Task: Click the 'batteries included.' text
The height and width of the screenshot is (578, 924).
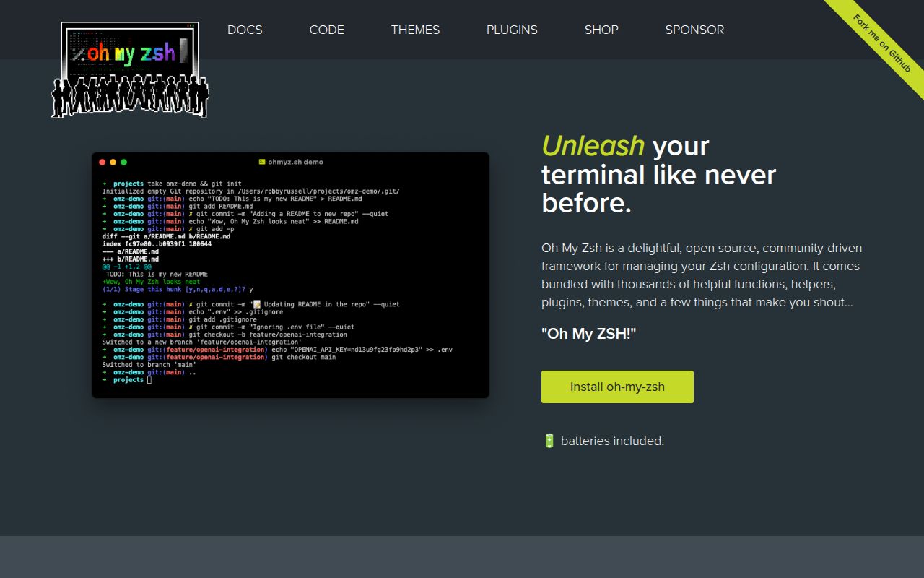Action: (612, 441)
